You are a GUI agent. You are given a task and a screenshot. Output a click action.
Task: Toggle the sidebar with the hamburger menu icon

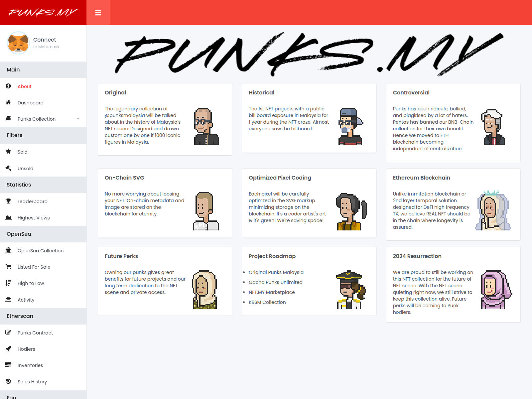[x=98, y=13]
